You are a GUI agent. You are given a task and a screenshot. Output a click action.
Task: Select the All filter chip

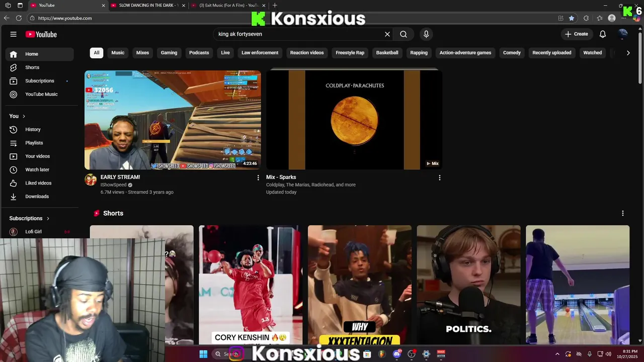[97, 53]
